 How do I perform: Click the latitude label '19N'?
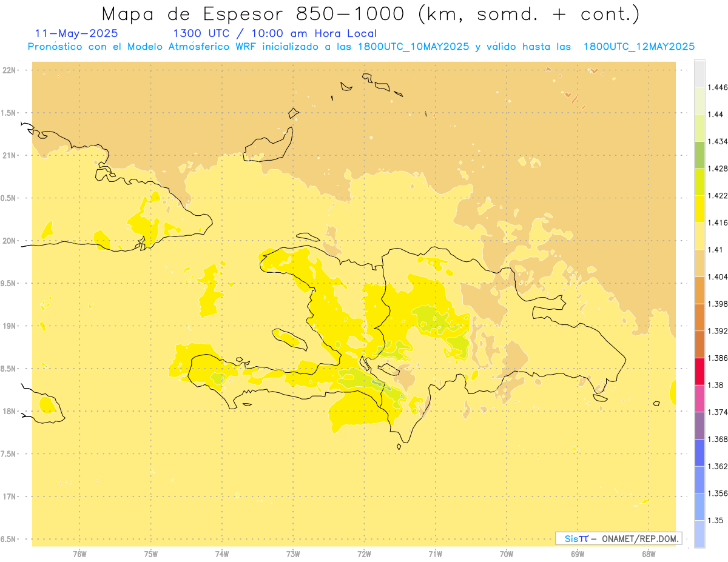click(9, 326)
